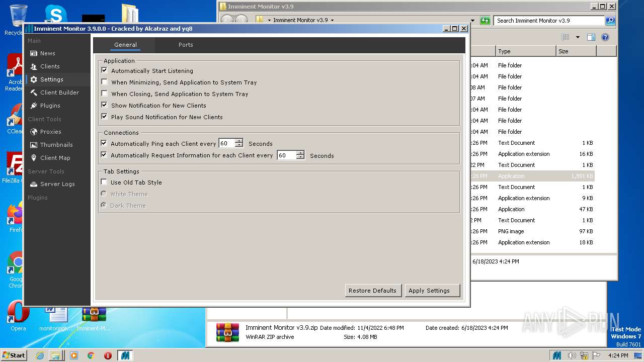Image resolution: width=644 pixels, height=362 pixels.
Task: Click Imminent Monitor taskbar icon
Action: pos(125,355)
